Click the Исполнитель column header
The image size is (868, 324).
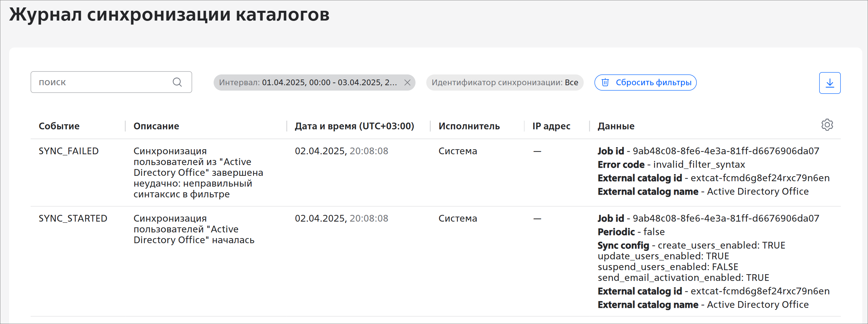(x=469, y=126)
